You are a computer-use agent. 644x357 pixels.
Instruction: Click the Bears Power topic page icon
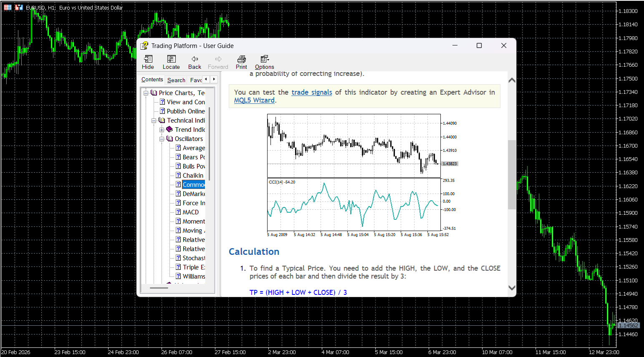pos(178,157)
